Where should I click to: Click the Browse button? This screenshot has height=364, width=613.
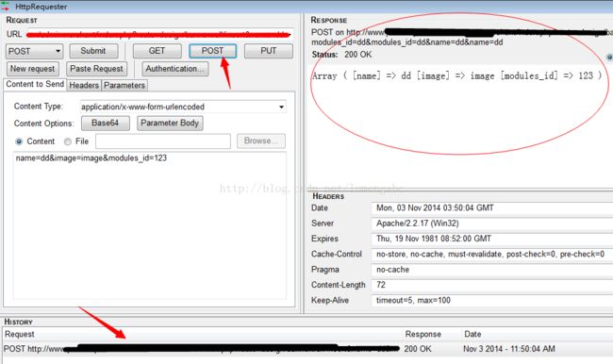click(x=261, y=141)
